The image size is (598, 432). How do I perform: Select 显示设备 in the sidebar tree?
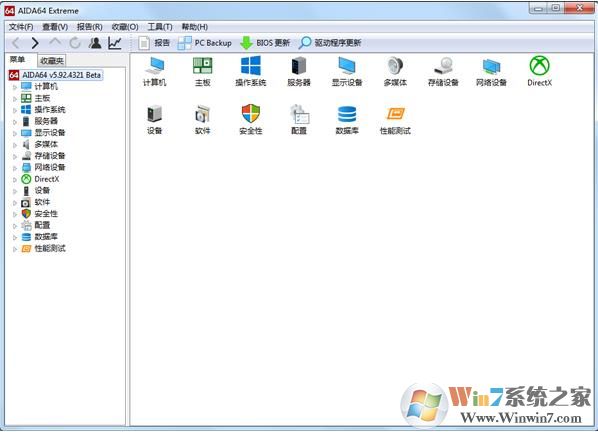pyautogui.click(x=50, y=133)
